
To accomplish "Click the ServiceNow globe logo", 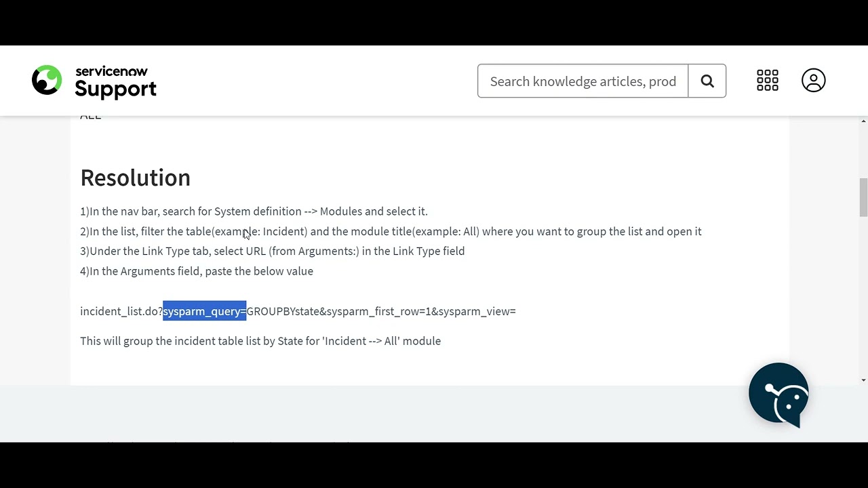I will click(46, 80).
